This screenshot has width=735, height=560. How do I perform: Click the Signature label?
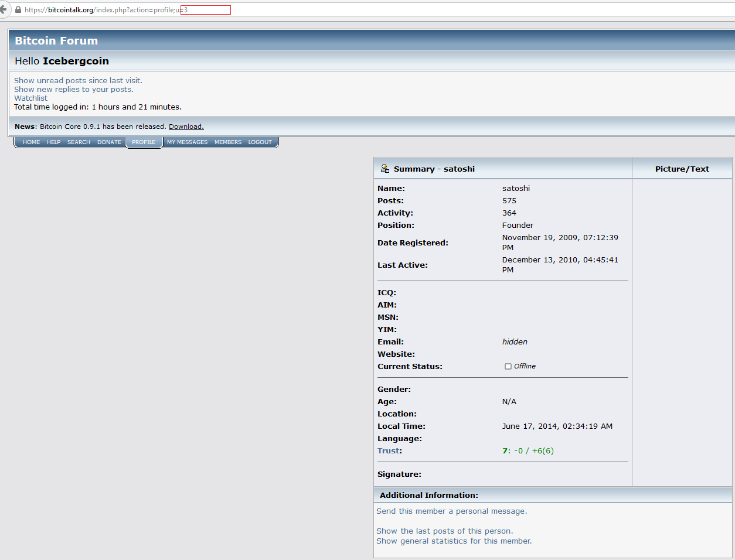[x=400, y=474]
